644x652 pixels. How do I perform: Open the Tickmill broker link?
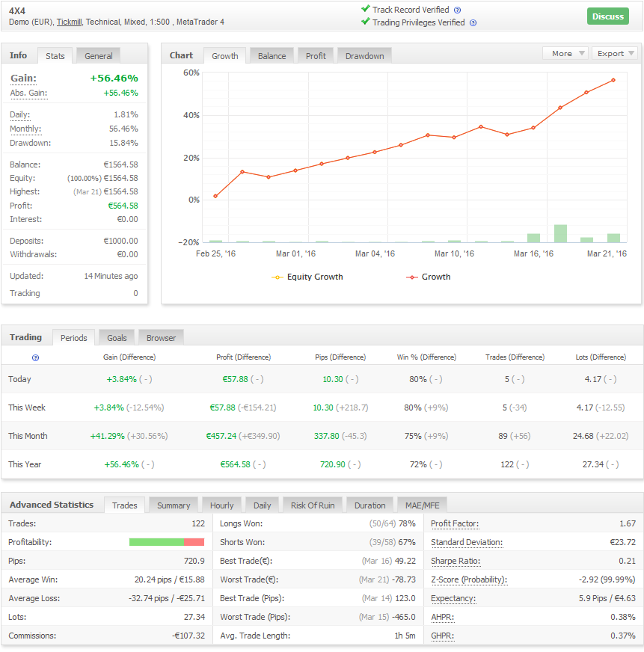tap(69, 22)
